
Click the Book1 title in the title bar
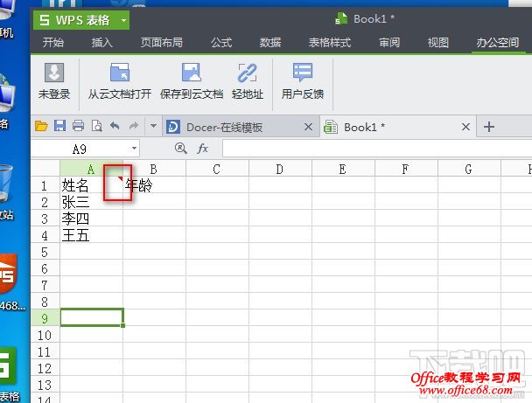(374, 19)
